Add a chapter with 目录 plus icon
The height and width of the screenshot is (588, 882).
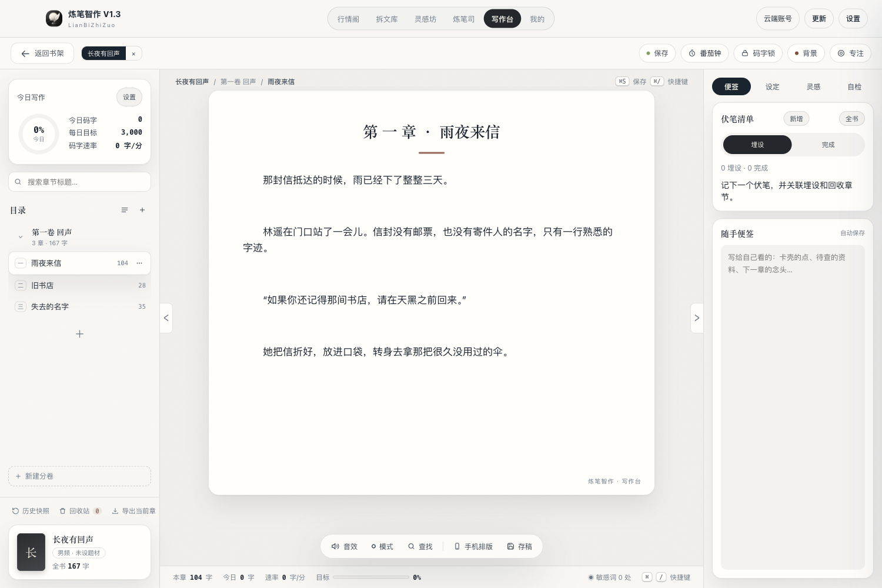[x=142, y=210]
